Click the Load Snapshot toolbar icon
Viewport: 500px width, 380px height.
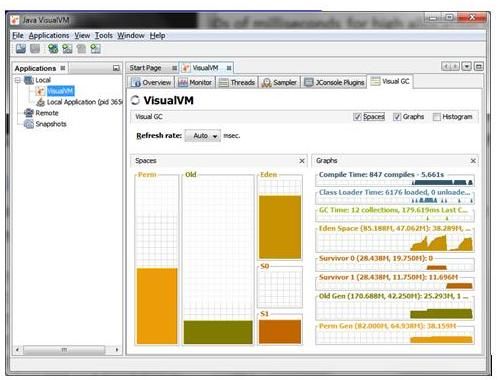21,49
